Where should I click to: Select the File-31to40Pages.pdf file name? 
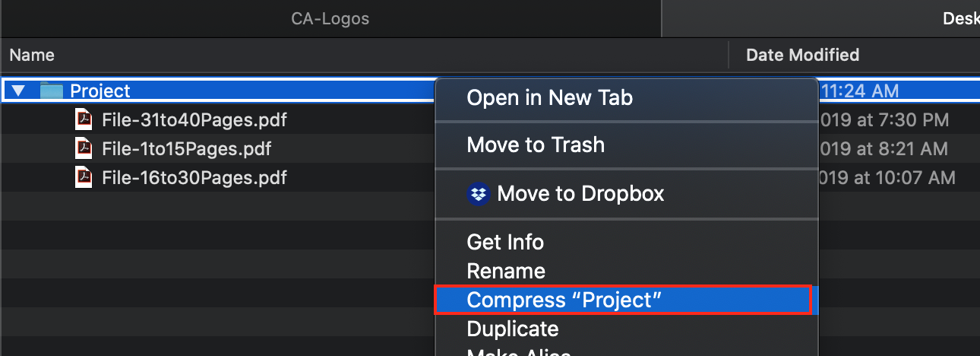[x=194, y=119]
